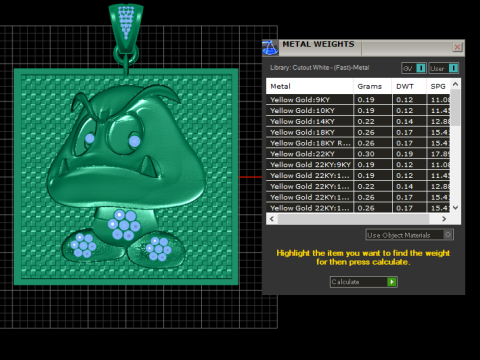Select the Yellow Gold:14KY row
Image resolution: width=480 pixels, height=360 pixels.
pyautogui.click(x=358, y=121)
